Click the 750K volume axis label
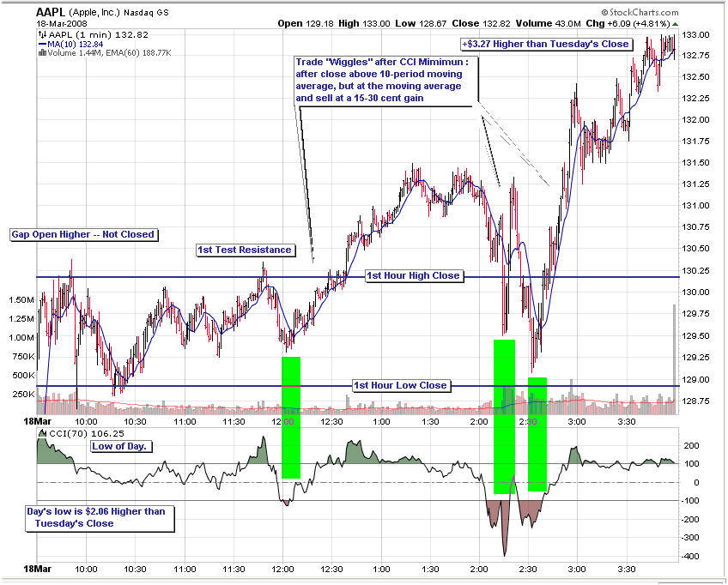The width and height of the screenshot is (728, 585). pos(23,357)
